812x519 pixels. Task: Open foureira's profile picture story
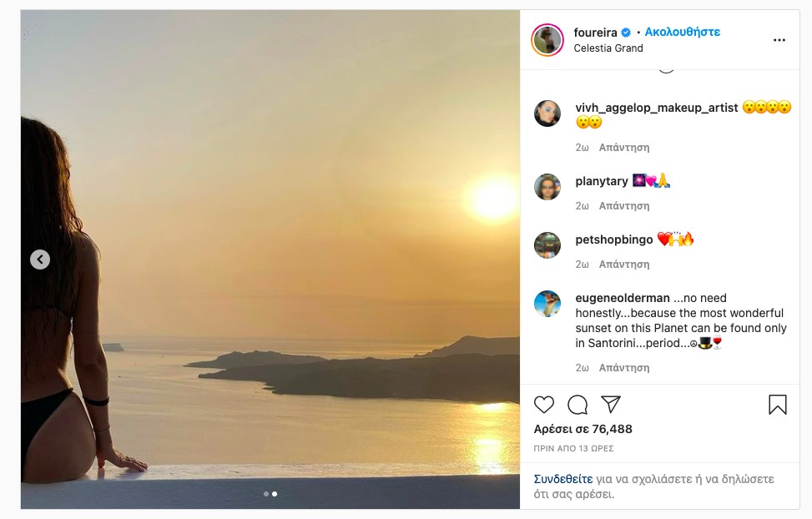coord(548,39)
